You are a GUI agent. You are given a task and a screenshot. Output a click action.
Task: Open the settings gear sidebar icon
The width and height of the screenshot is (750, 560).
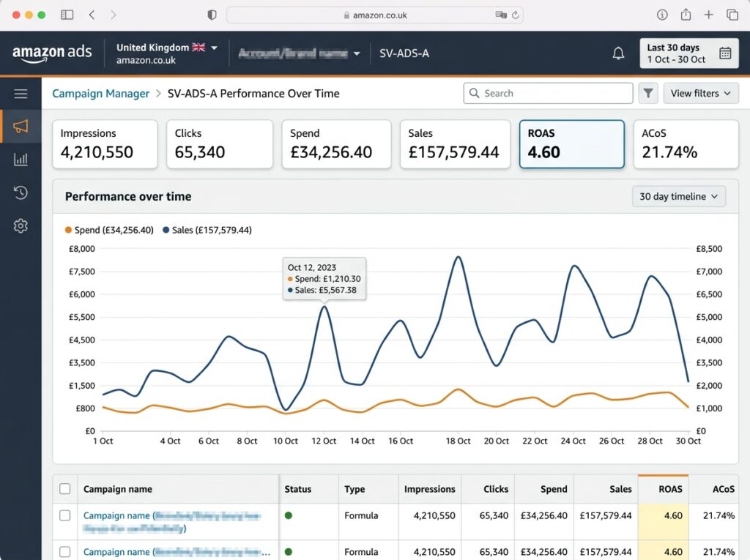21,225
